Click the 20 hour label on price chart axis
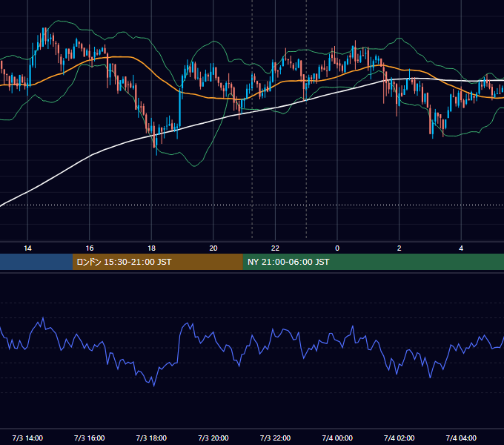Viewport: 504px width, 445px height. tap(213, 248)
